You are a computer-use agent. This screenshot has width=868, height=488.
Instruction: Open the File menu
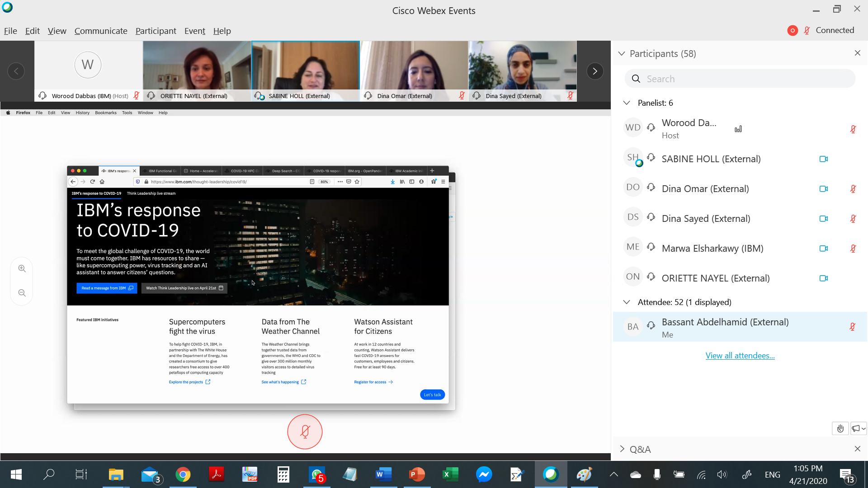tap(10, 31)
